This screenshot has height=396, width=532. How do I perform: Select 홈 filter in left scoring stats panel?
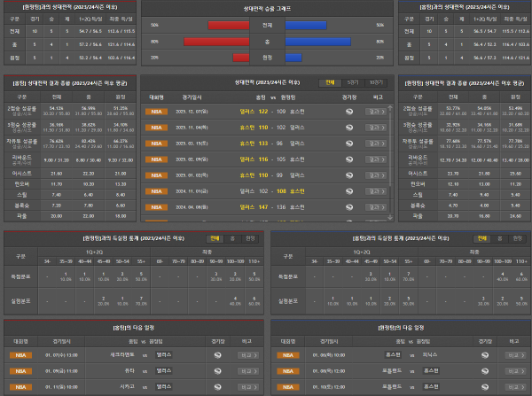coord(231,238)
